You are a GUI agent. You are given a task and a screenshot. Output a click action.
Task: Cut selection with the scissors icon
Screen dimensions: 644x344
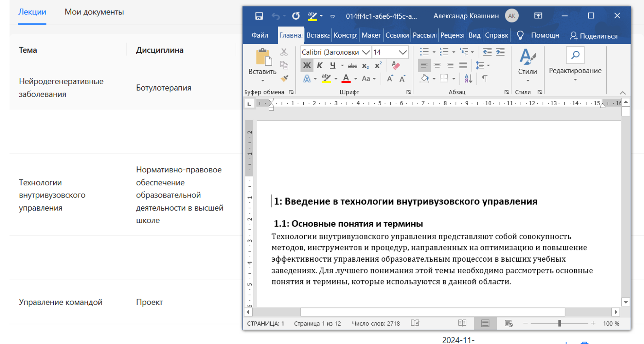(284, 52)
